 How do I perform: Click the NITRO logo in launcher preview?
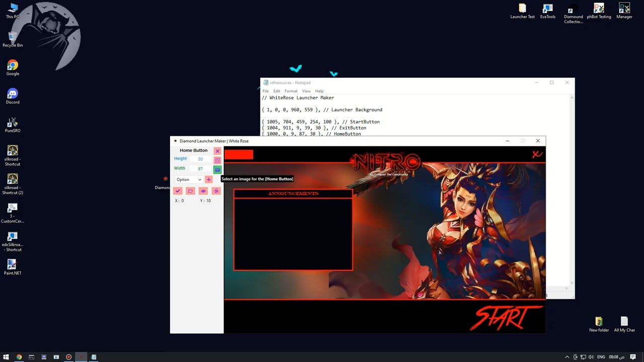(x=386, y=162)
